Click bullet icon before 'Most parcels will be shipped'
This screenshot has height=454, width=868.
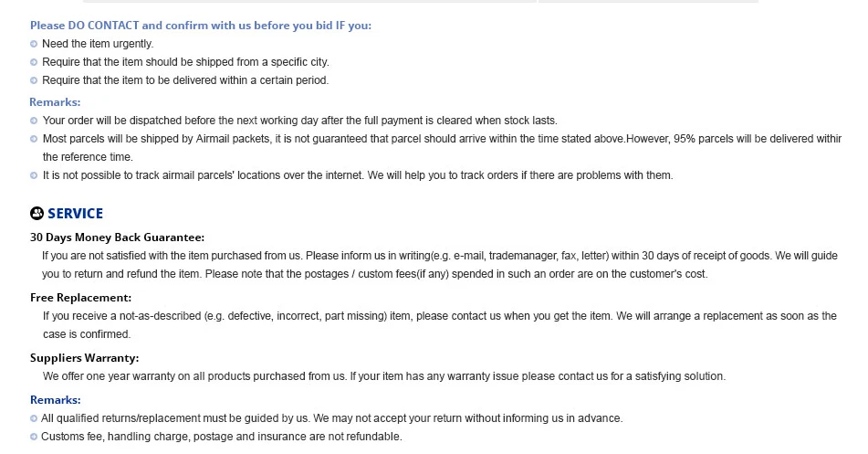(34, 139)
